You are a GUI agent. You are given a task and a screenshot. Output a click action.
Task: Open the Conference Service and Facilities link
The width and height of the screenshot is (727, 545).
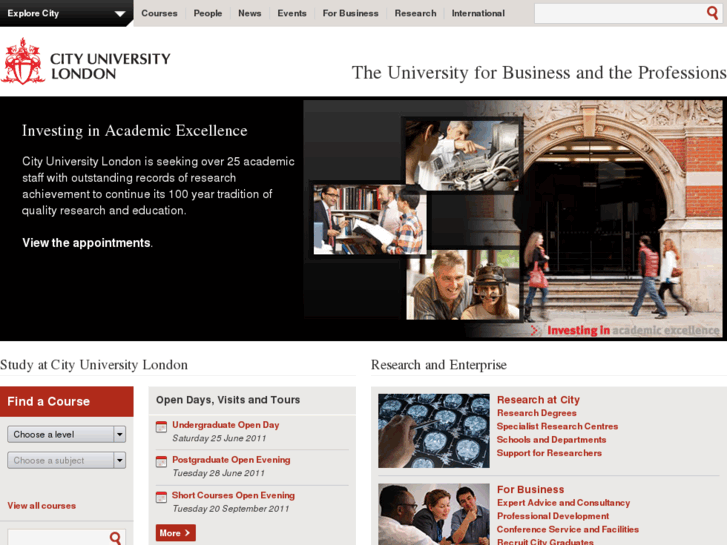[568, 529]
